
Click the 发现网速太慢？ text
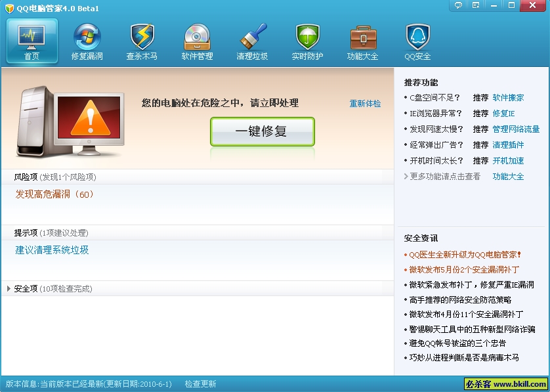pos(436,129)
